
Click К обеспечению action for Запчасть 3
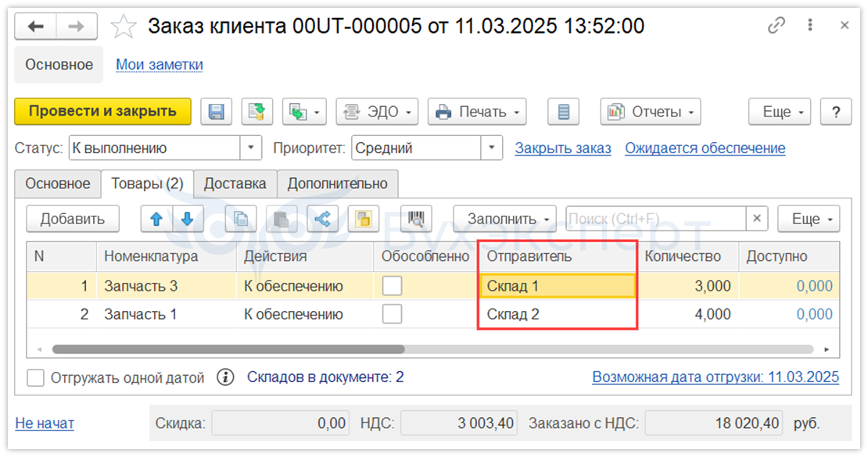[305, 286]
